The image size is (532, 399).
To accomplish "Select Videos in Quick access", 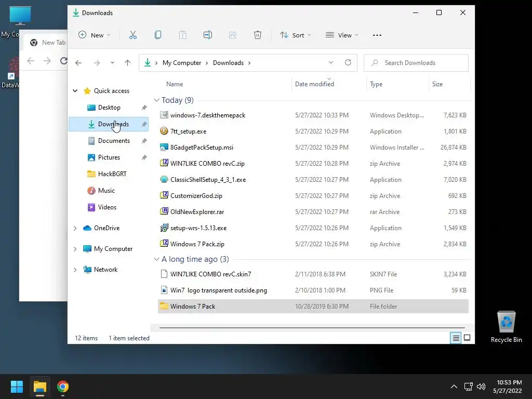I will point(109,207).
